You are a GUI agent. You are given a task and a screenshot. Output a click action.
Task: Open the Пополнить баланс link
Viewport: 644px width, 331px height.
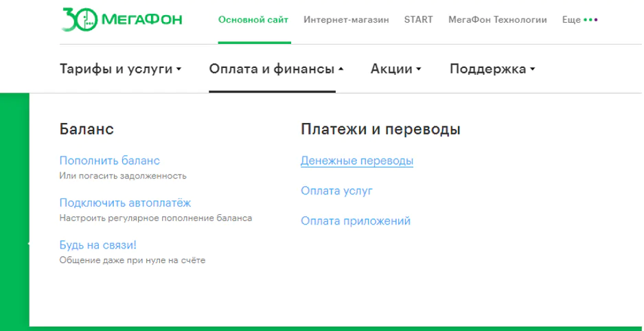[109, 161]
